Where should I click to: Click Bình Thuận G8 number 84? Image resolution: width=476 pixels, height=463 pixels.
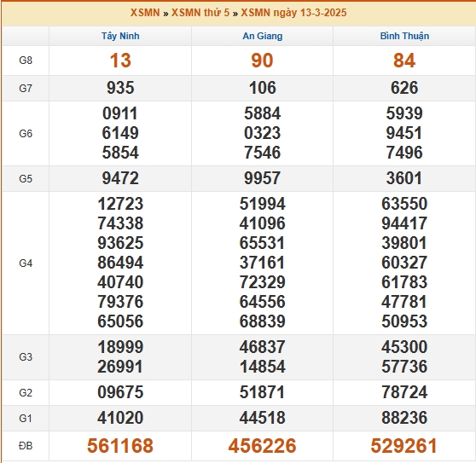404,61
